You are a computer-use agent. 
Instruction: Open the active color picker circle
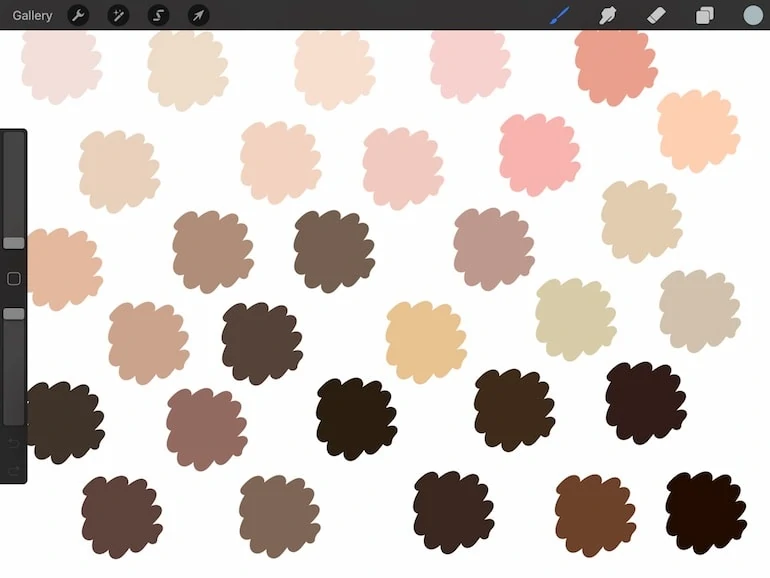tap(753, 15)
